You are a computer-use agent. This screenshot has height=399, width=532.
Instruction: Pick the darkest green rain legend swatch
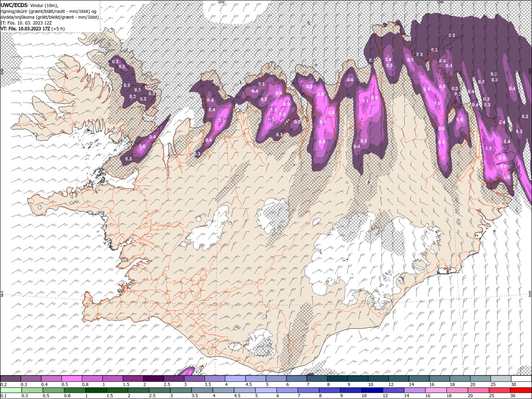pyautogui.click(x=96, y=390)
